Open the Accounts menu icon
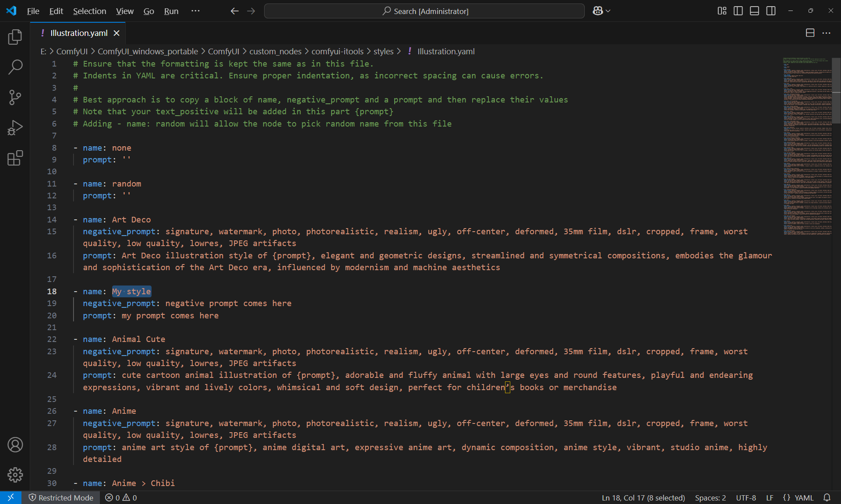841x504 pixels. tap(15, 444)
